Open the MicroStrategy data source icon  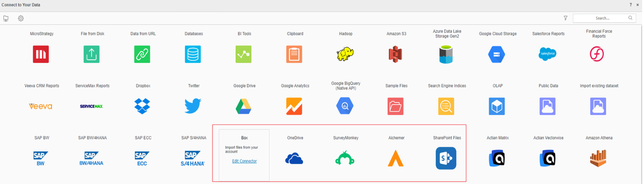pyautogui.click(x=41, y=54)
